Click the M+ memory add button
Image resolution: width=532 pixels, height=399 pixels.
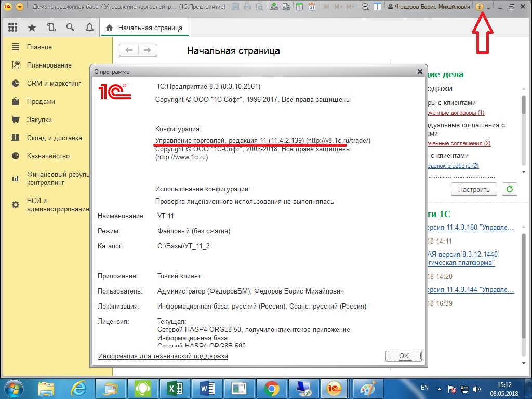338,7
